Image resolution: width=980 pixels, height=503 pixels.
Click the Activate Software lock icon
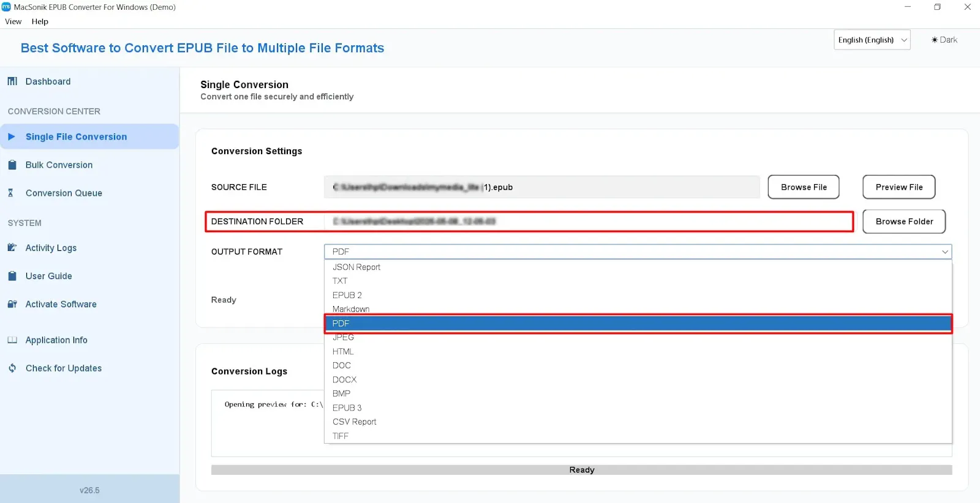[x=12, y=304]
